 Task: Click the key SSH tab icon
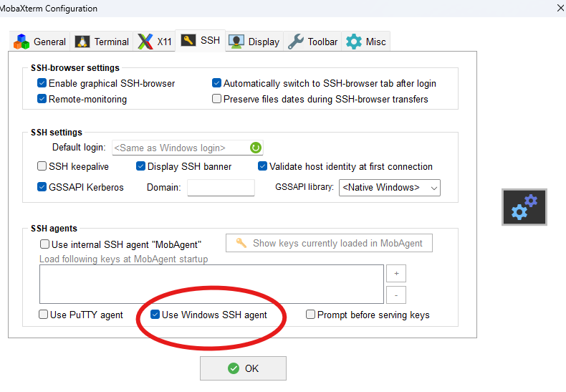pyautogui.click(x=188, y=40)
